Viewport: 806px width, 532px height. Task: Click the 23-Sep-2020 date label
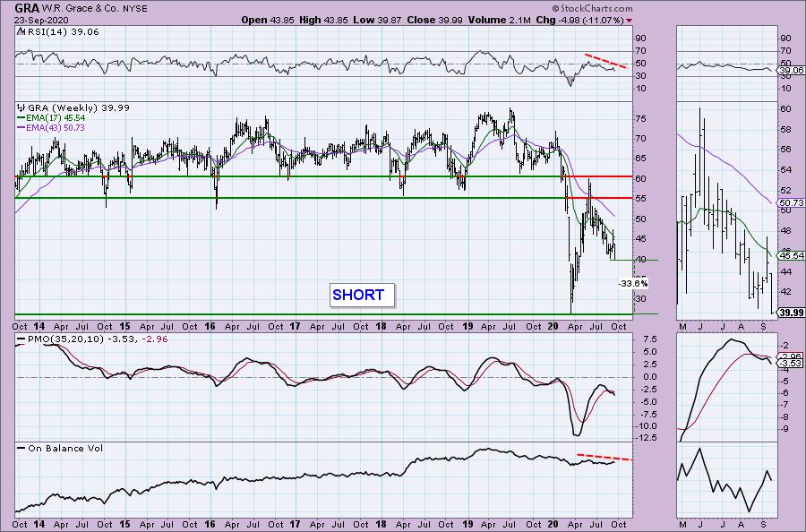tap(39, 20)
